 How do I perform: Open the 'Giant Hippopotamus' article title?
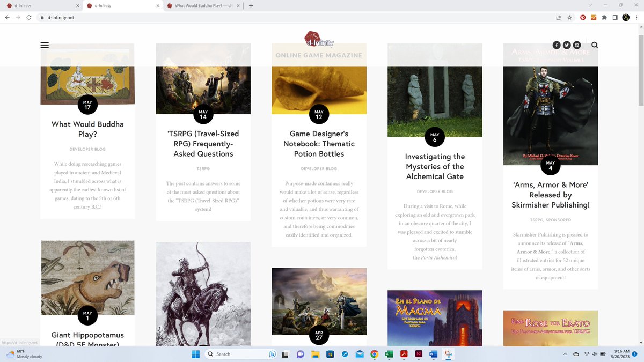(x=87, y=339)
